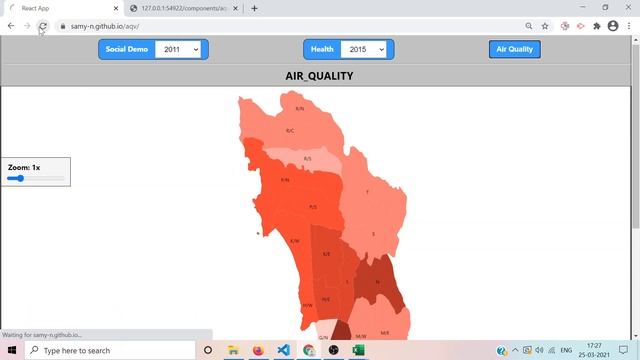Viewport: 640px width, 360px height.
Task: Open Cortana circle icon on taskbar
Action: pos(208,350)
